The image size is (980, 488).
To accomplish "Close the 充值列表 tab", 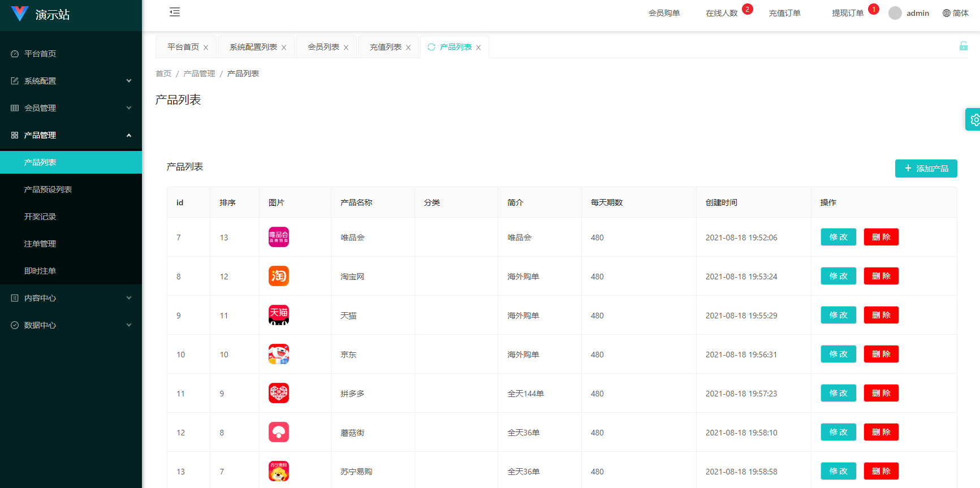I will tap(408, 47).
